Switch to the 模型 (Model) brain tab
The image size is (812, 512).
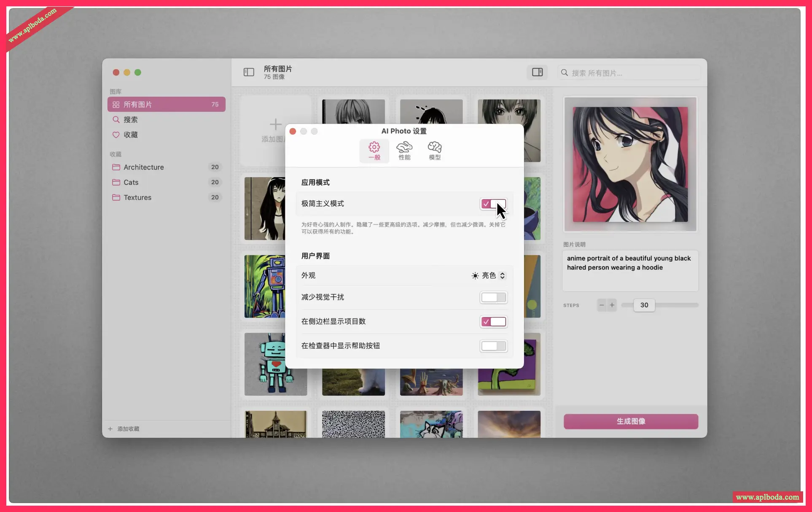point(434,151)
